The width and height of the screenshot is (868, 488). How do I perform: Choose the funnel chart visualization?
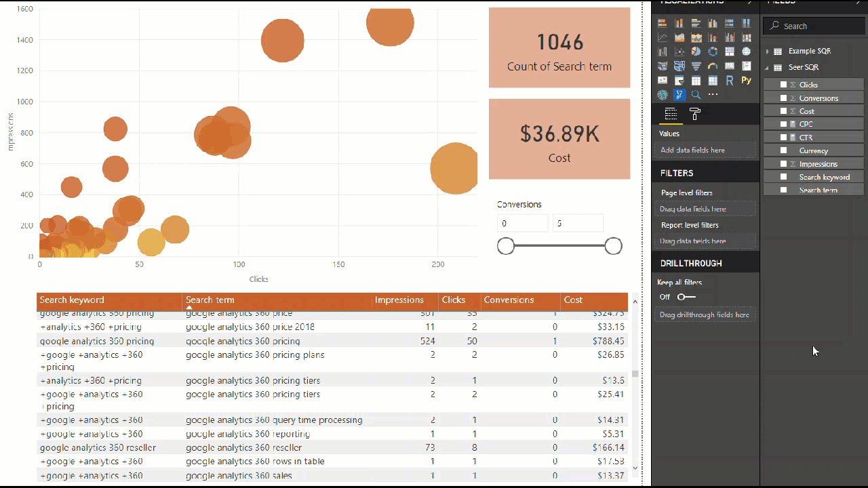click(x=696, y=66)
